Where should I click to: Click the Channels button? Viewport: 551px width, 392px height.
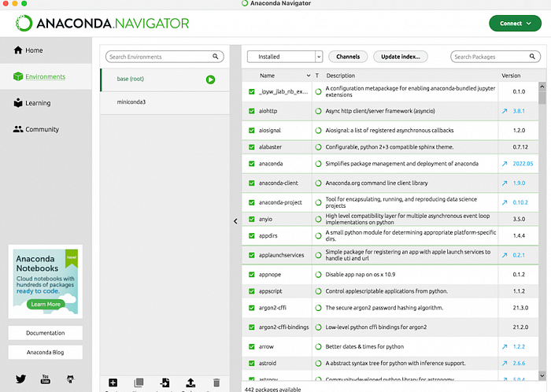pos(348,57)
